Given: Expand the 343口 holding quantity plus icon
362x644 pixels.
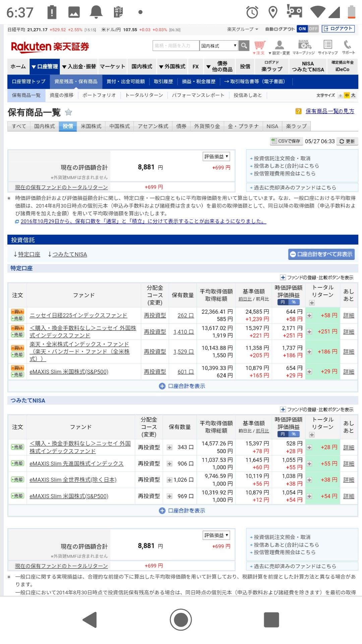Looking at the screenshot, I should tap(170, 447).
